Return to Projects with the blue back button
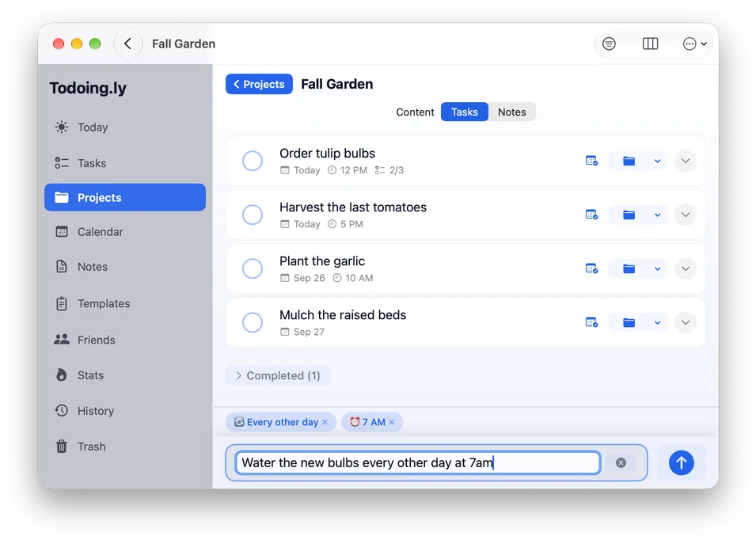Screen dimensions: 756x540 coord(259,85)
